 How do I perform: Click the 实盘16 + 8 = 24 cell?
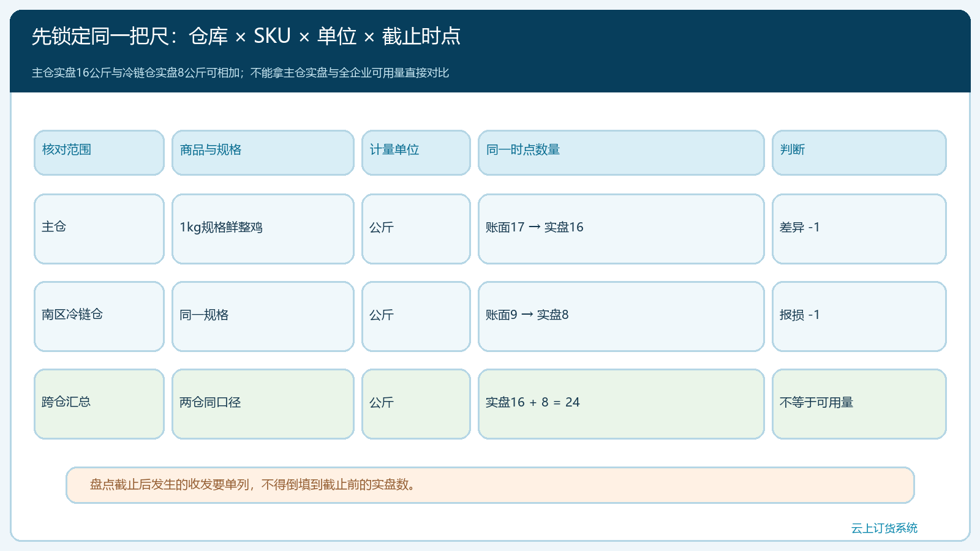click(x=621, y=404)
